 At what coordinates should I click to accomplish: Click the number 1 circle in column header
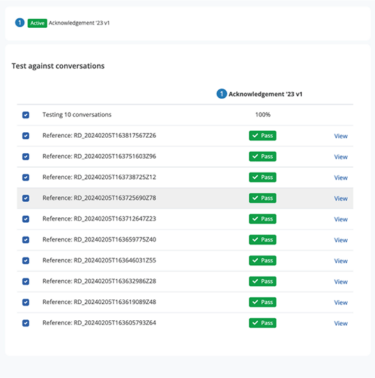click(x=222, y=94)
